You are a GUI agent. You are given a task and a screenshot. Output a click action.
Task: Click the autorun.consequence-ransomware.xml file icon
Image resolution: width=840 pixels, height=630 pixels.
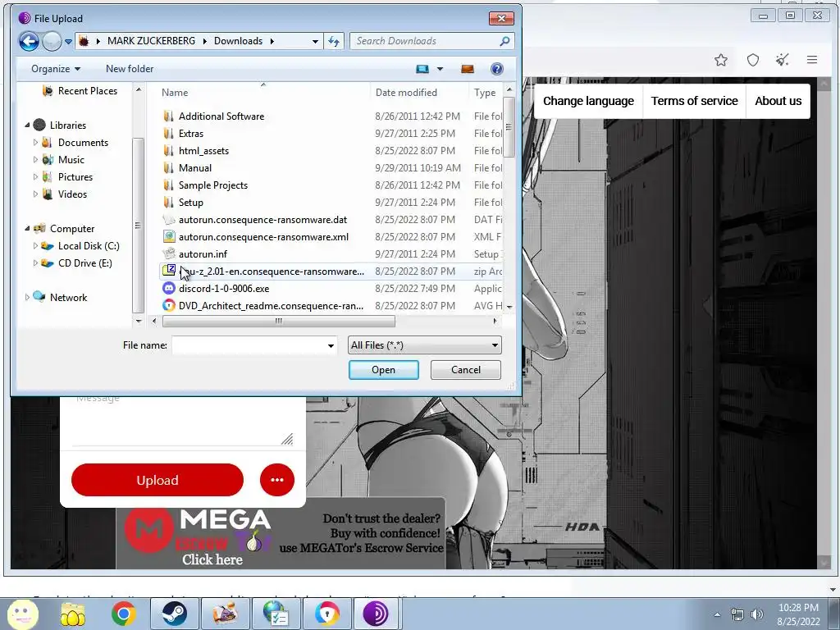169,237
